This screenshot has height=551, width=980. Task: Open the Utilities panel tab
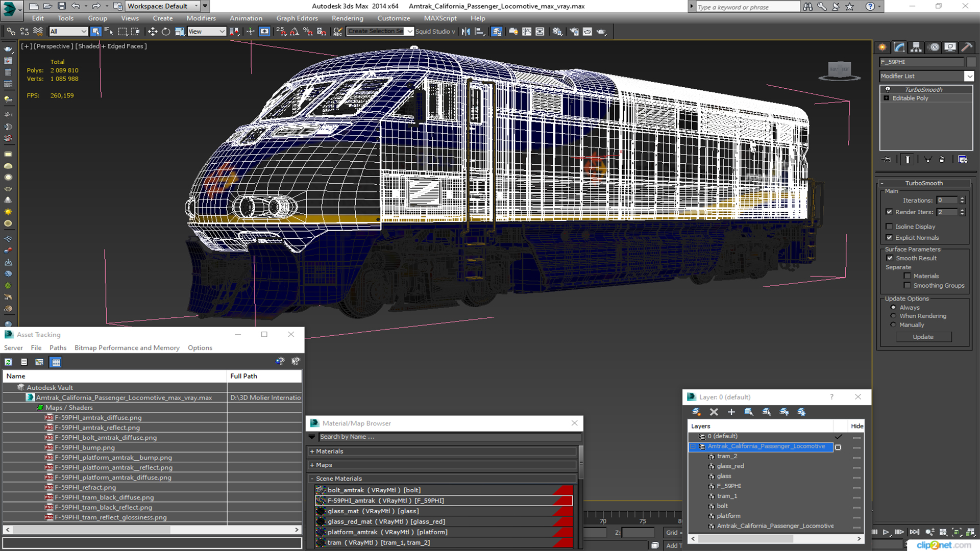pyautogui.click(x=967, y=47)
